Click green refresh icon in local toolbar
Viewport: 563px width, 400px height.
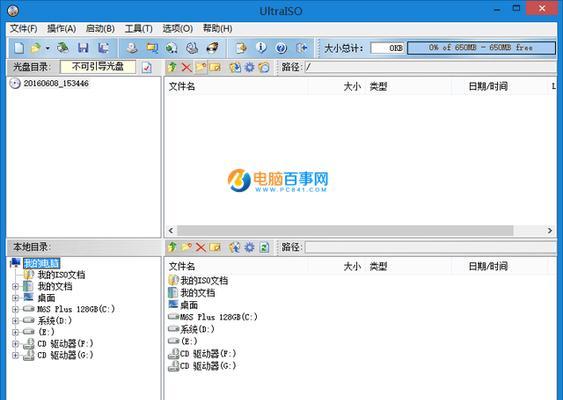pos(264,247)
